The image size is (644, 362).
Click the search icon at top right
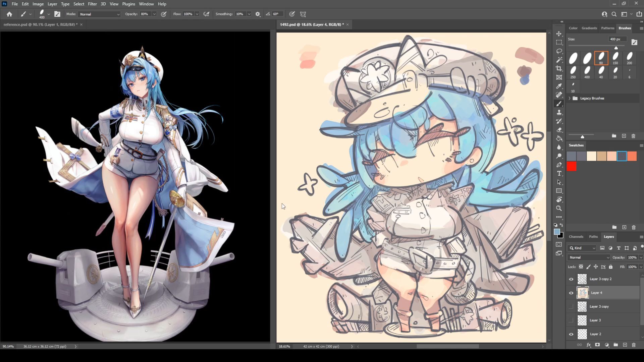(614, 14)
